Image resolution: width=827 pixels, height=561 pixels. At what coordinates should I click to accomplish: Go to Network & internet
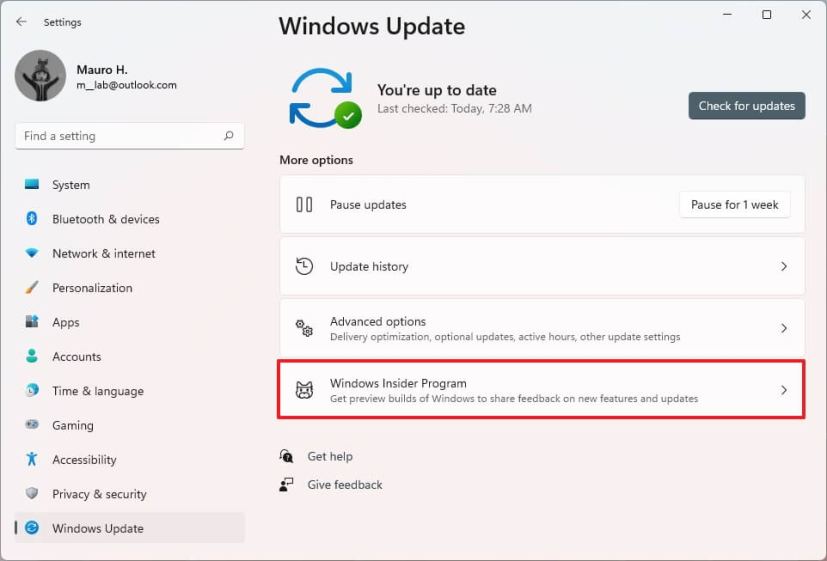coord(130,254)
